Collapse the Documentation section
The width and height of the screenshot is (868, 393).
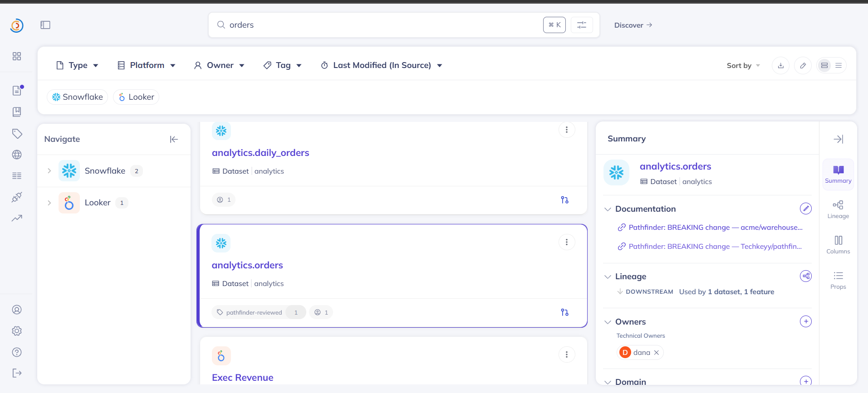point(608,209)
